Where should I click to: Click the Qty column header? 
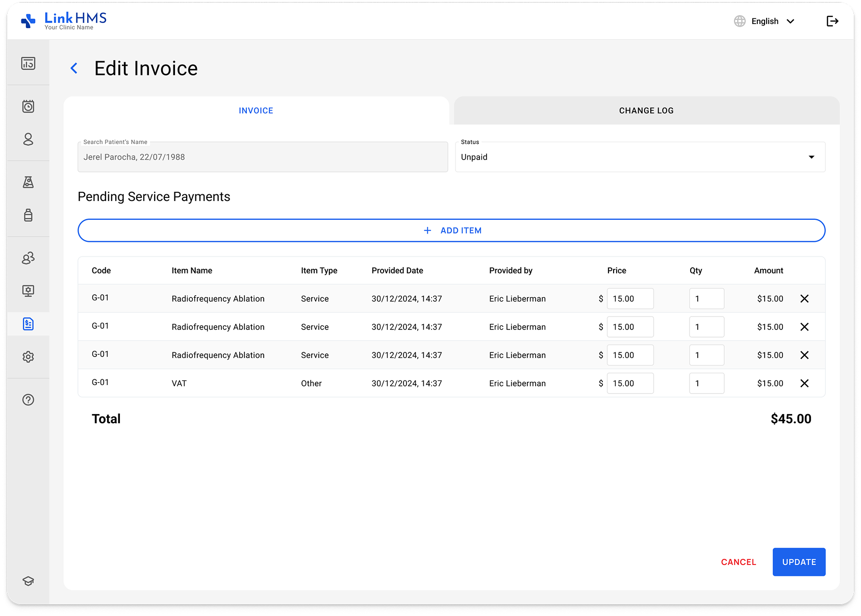click(x=696, y=271)
